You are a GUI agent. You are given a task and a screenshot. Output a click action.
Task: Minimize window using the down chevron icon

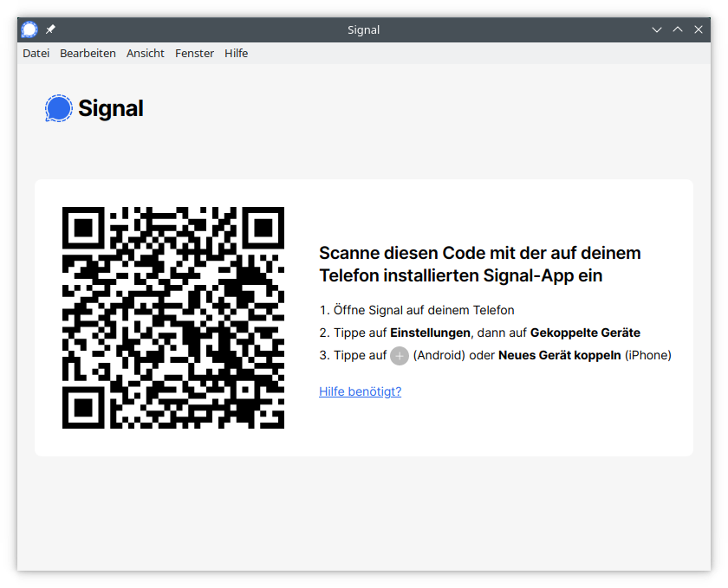657,29
